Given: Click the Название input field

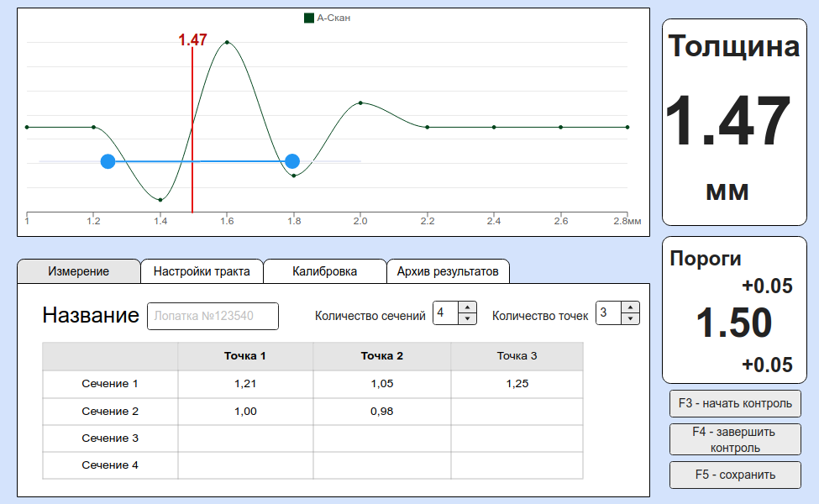Looking at the screenshot, I should pos(213,316).
